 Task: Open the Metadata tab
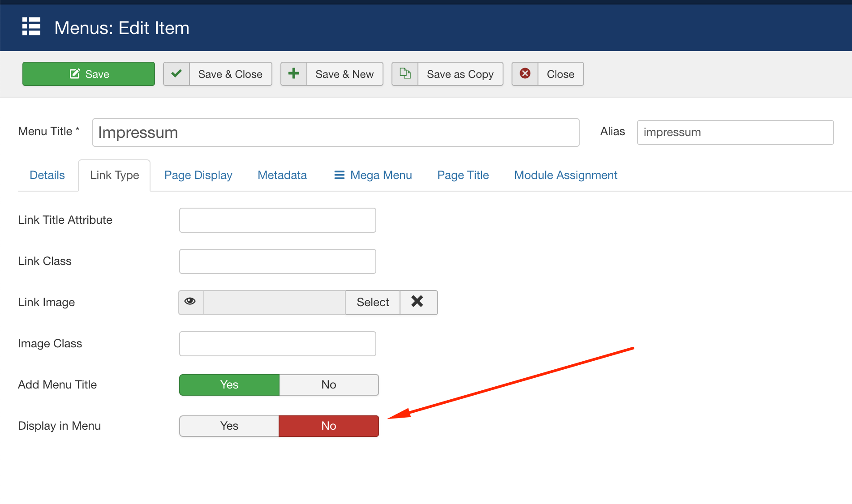(282, 175)
